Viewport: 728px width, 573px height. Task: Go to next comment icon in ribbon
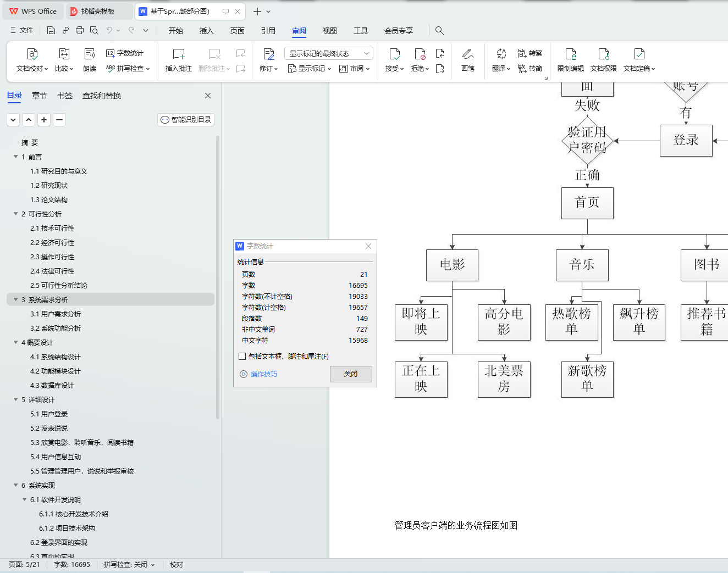[x=241, y=69]
